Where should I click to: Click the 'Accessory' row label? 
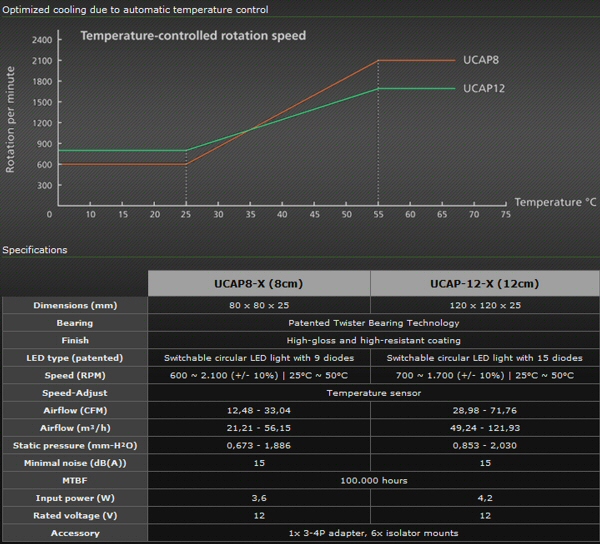click(75, 533)
